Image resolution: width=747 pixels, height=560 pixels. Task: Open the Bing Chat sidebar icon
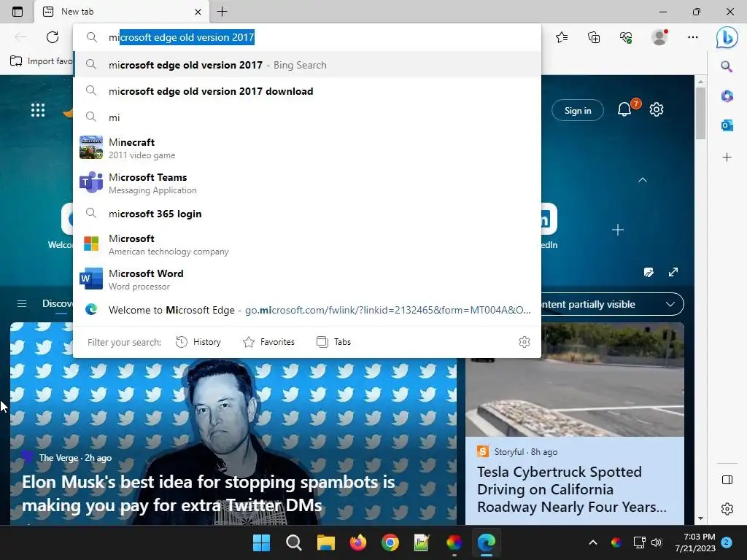point(727,37)
